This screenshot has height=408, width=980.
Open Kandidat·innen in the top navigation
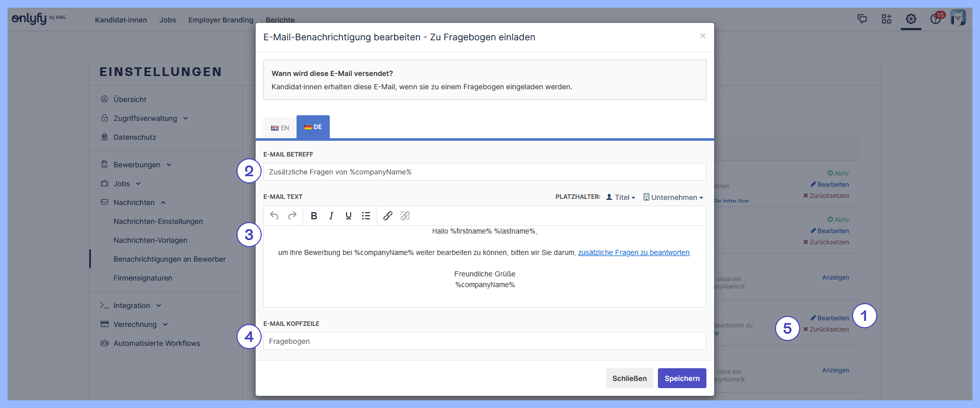(121, 20)
